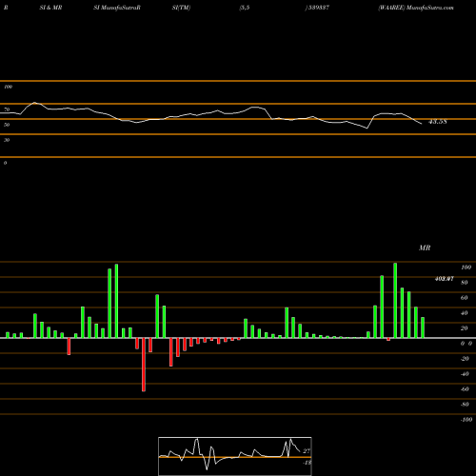Screen dimensions: 476x476
Task: Click the RSI axis label 70
Action: click(x=7, y=109)
